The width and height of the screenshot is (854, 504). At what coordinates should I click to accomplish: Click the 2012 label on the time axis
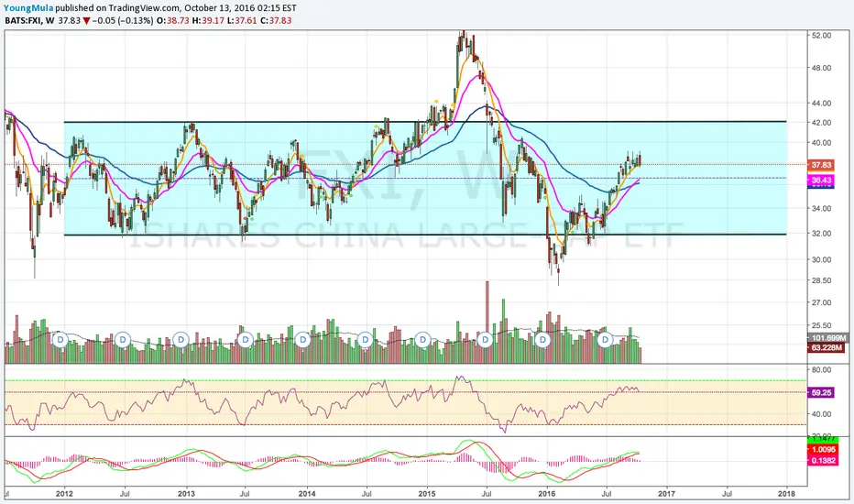[x=64, y=494]
